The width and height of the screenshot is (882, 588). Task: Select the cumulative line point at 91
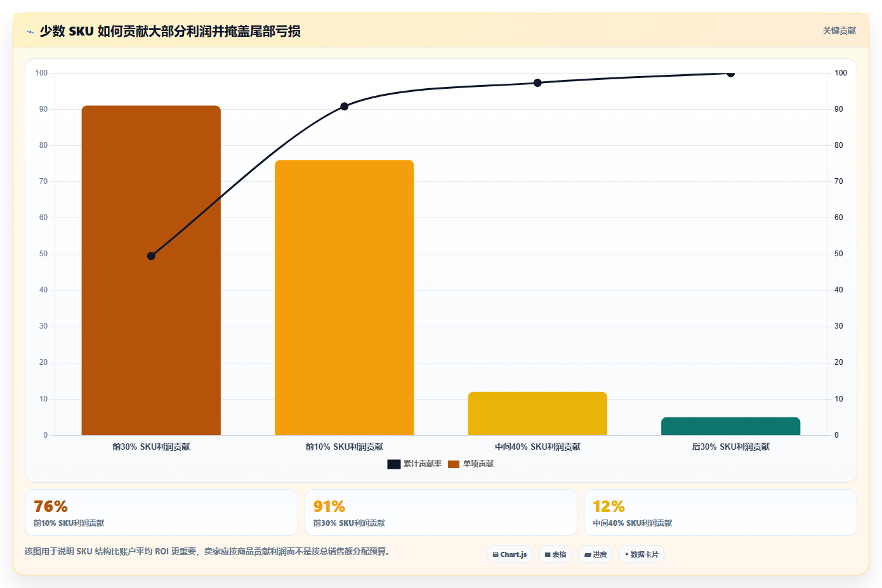[345, 107]
